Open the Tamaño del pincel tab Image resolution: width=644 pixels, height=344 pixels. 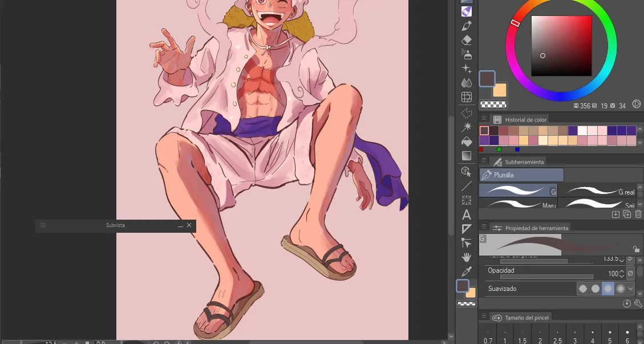tap(521, 318)
